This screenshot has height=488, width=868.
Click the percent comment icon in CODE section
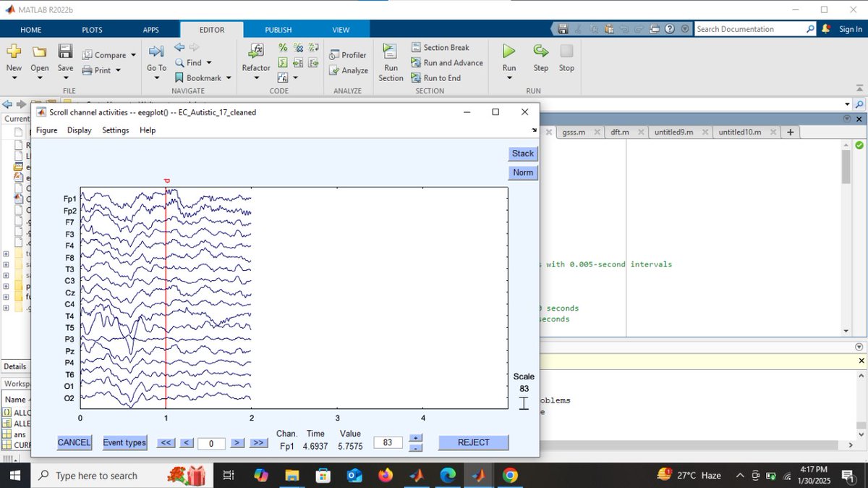[284, 48]
